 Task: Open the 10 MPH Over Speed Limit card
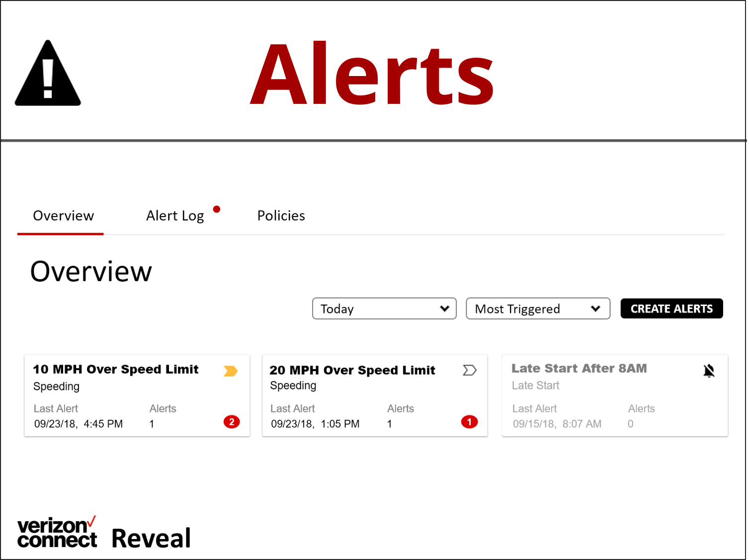[x=137, y=396]
